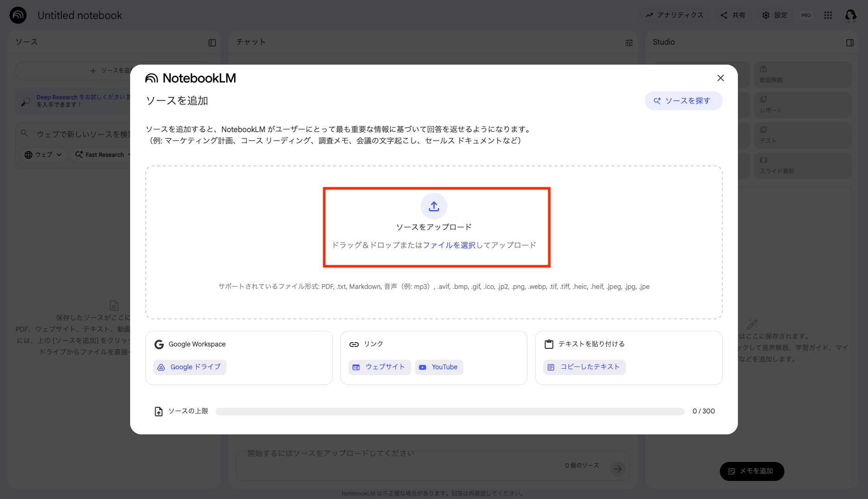Screen dimensions: 868x499
Task: Open the Google apps grid icon
Action: 828,15
